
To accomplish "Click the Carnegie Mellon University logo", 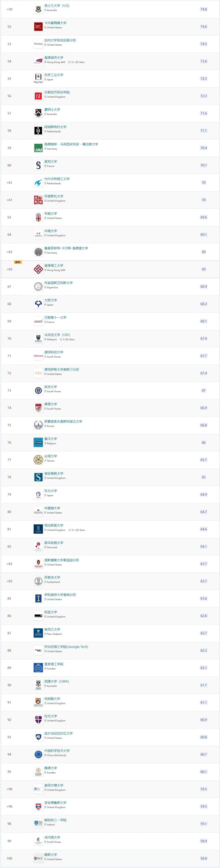I will point(38,27).
